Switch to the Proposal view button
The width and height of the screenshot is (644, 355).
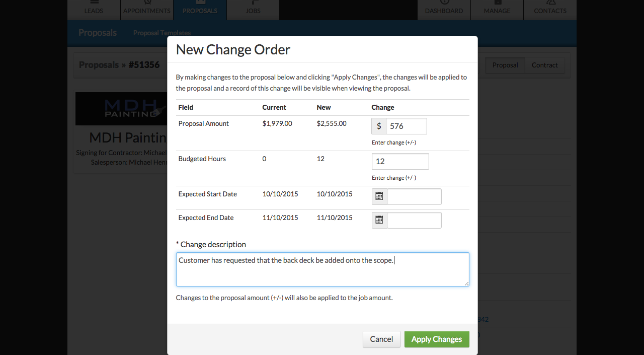[505, 65]
